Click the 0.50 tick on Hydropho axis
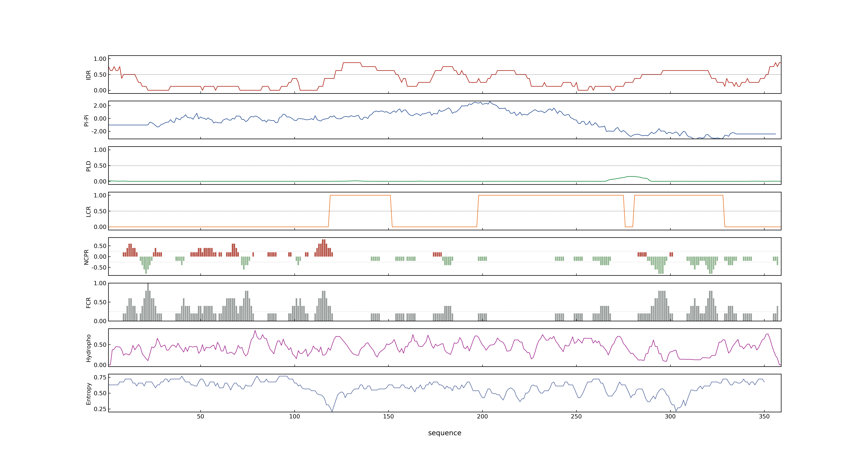Image resolution: width=868 pixels, height=463 pixels. coord(100,345)
